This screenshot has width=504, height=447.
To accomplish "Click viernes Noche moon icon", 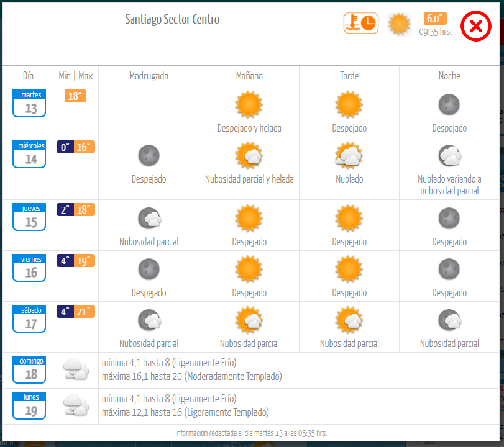I will pos(449,269).
